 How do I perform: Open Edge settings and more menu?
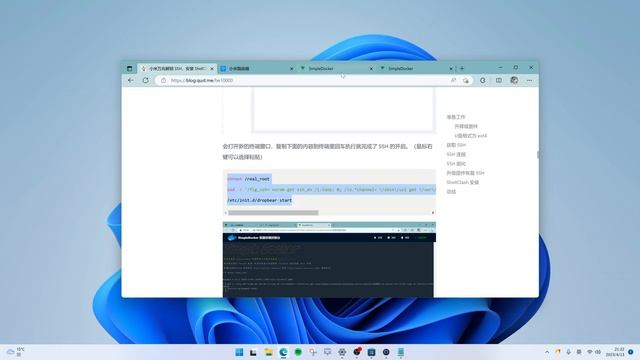tap(529, 80)
